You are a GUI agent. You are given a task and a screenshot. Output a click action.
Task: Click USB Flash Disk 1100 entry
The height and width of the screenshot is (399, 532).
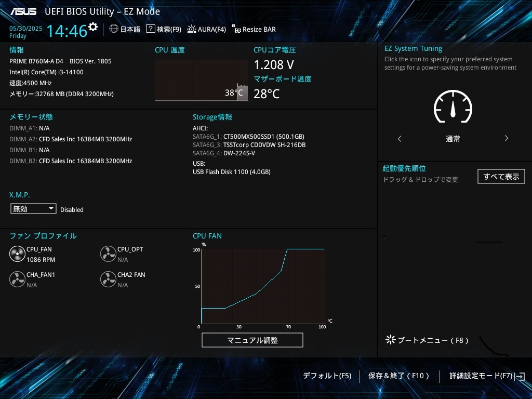point(232,172)
